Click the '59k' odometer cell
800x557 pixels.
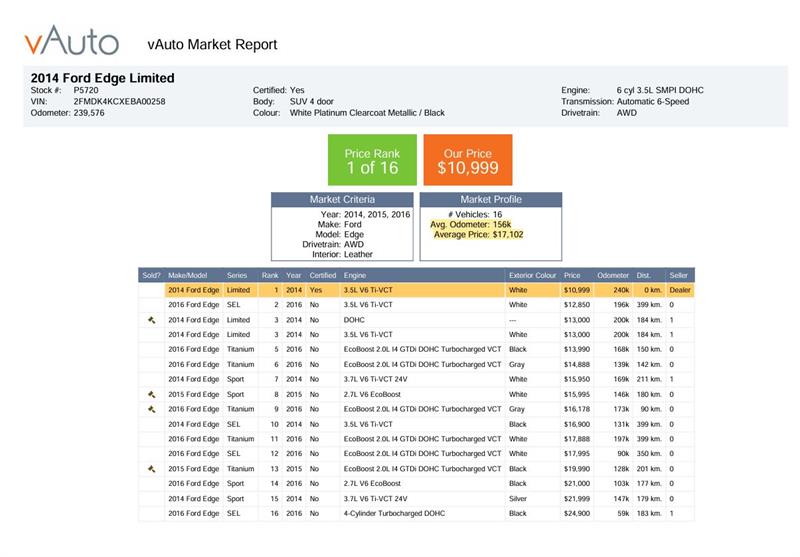[x=623, y=514]
